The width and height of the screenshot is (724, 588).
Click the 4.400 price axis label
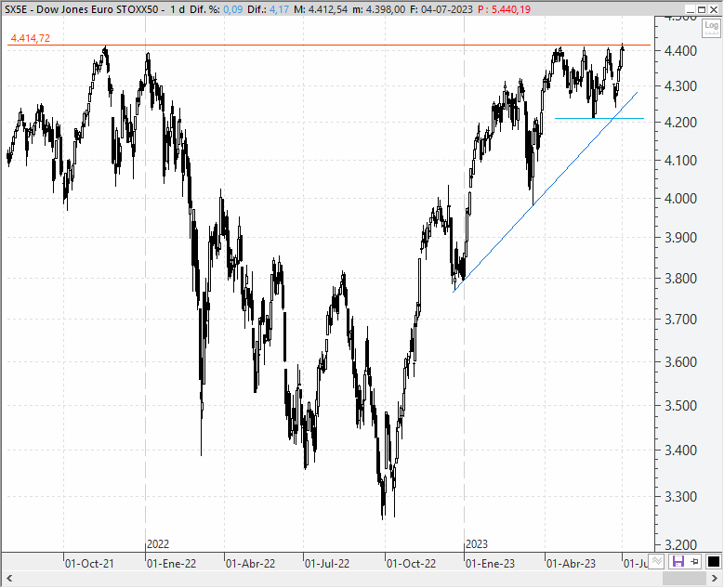click(680, 51)
